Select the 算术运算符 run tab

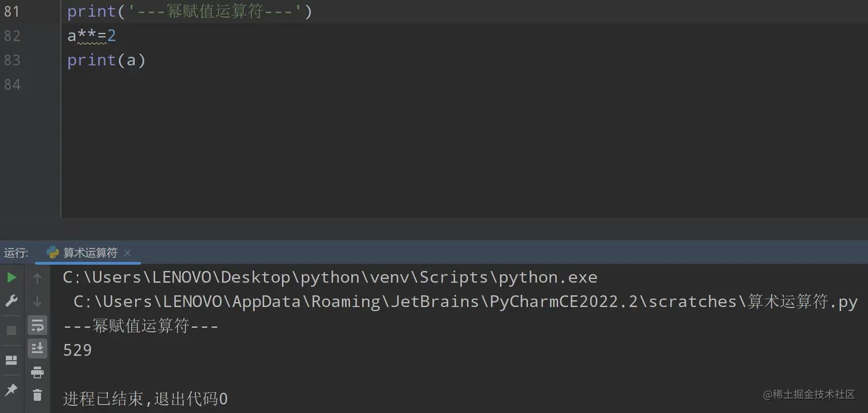(90, 253)
